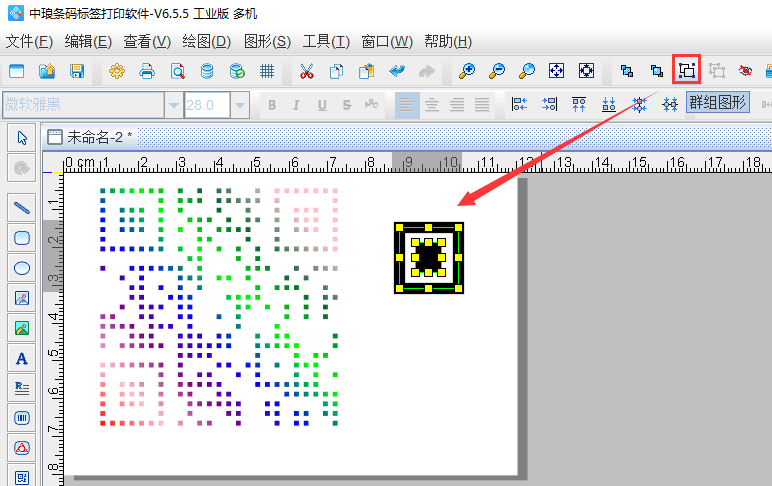Select the rounded rectangle tool
The image size is (772, 486).
click(x=22, y=238)
